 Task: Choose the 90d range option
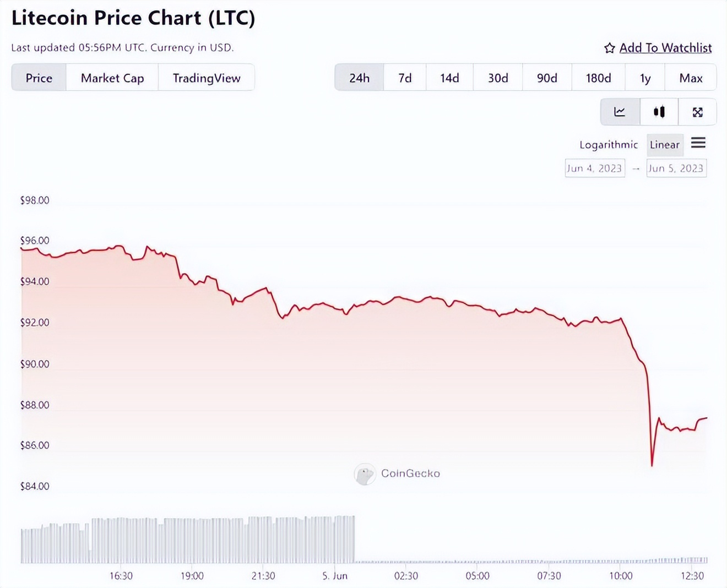tap(546, 78)
